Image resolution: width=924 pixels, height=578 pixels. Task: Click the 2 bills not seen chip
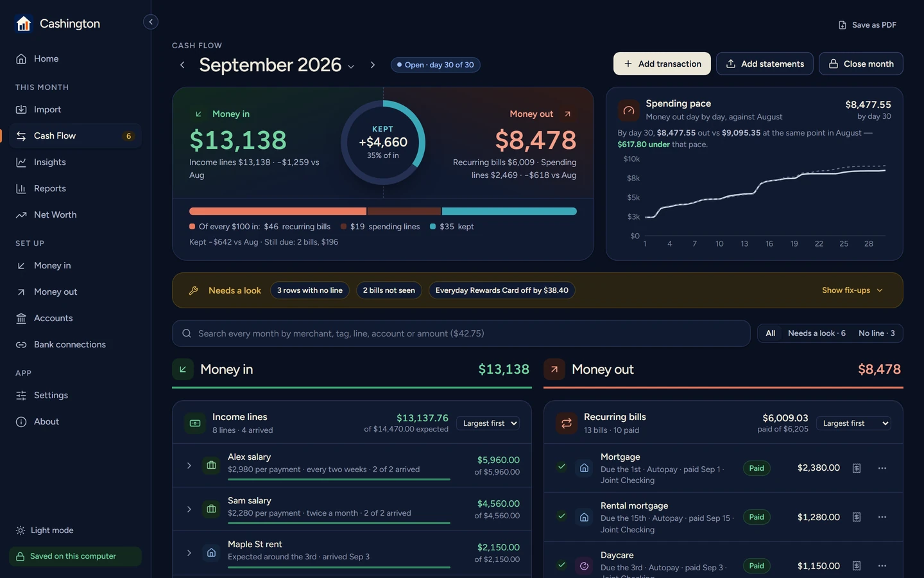[389, 290]
